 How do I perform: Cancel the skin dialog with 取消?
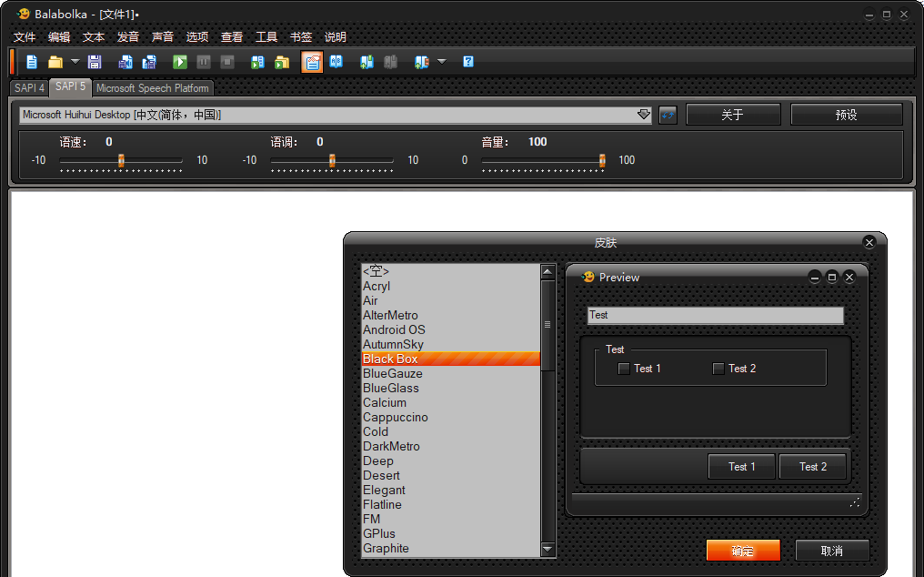pyautogui.click(x=832, y=551)
